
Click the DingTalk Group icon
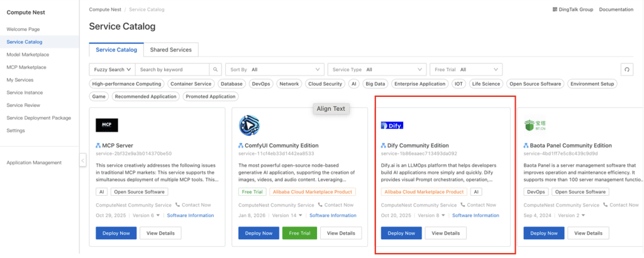tap(555, 9)
